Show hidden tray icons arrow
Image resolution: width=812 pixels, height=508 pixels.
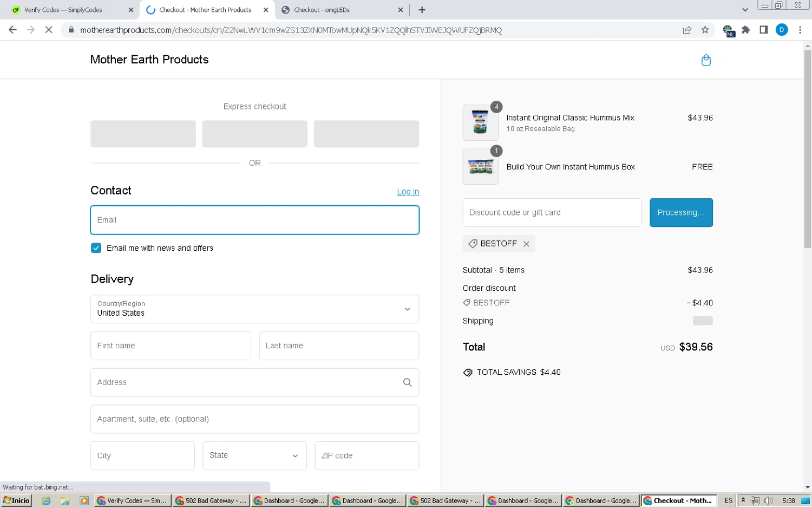743,500
